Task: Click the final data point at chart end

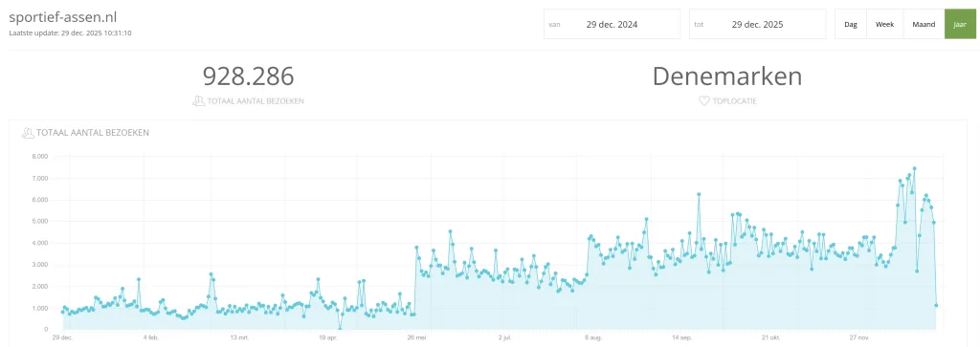Action: tap(936, 305)
